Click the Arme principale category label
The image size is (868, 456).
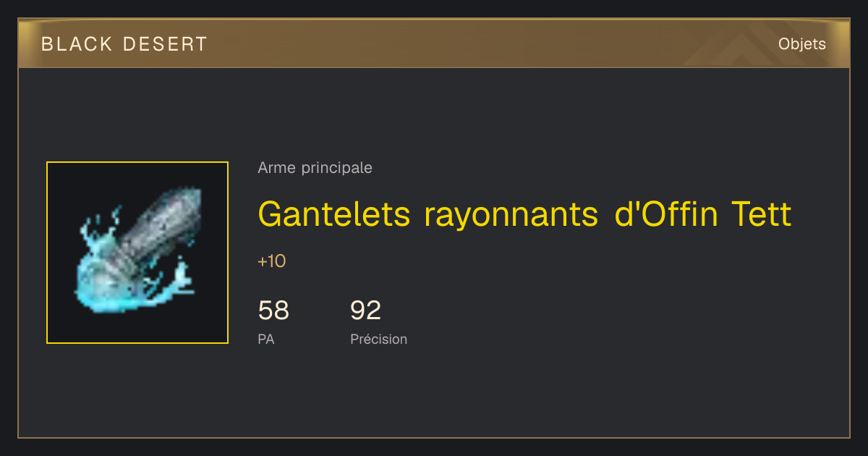click(x=315, y=168)
